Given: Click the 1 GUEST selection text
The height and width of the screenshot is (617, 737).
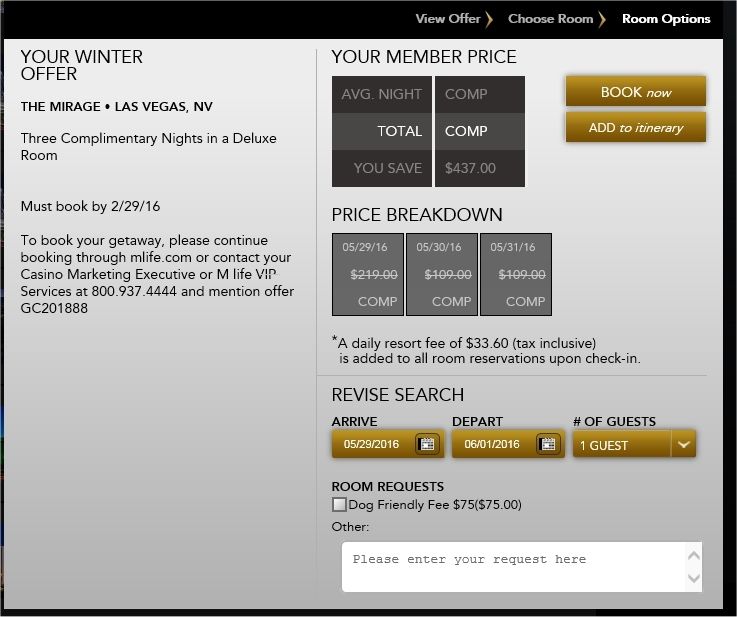Looking at the screenshot, I should (604, 445).
